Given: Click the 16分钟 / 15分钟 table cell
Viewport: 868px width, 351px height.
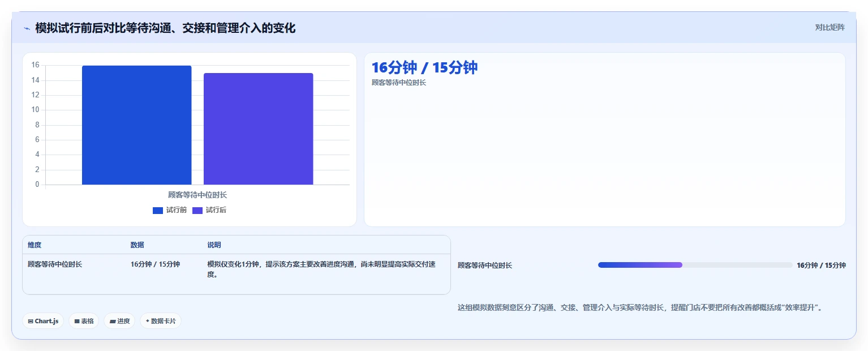Looking at the screenshot, I should pyautogui.click(x=155, y=264).
